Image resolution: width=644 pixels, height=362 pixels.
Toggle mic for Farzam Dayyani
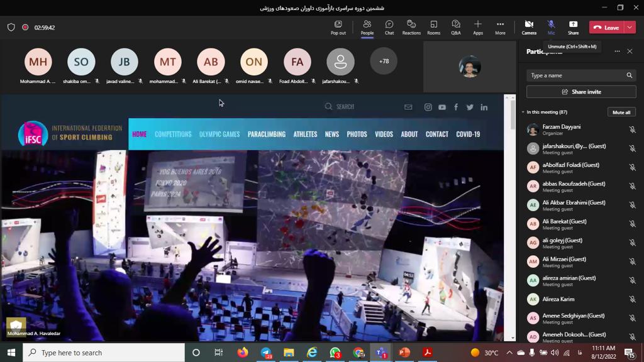(632, 130)
